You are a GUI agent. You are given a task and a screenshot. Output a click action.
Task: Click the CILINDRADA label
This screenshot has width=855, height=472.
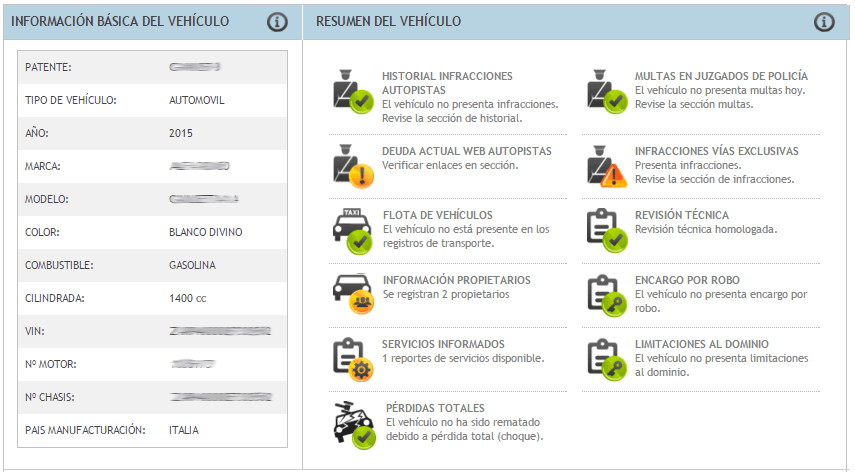[x=55, y=299]
